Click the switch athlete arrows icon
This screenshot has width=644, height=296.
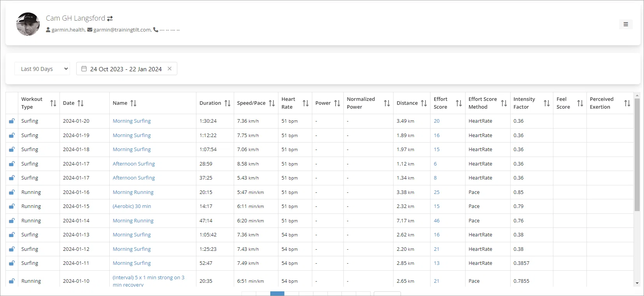pos(110,18)
